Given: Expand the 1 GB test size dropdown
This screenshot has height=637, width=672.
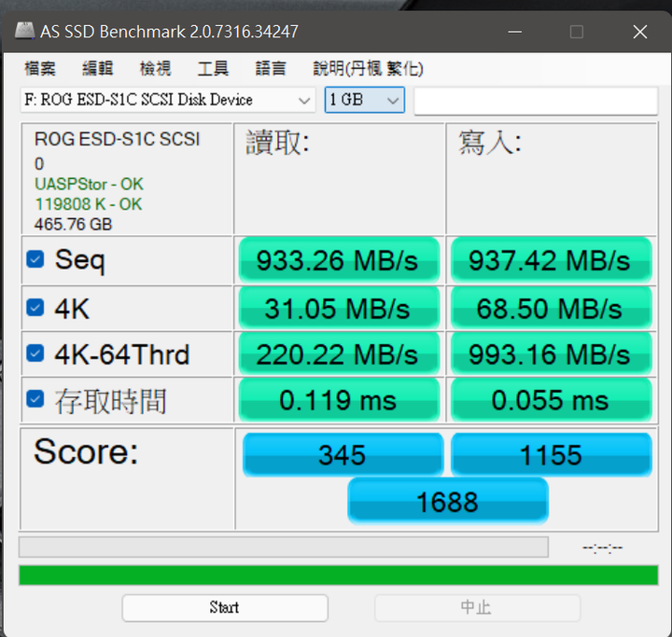Looking at the screenshot, I should [365, 100].
